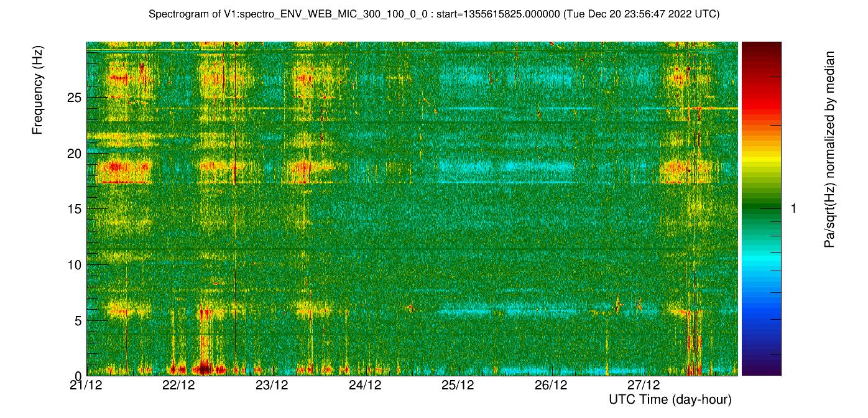This screenshot has width=868, height=418.
Task: Click the 27/12 time tick label
Action: pyautogui.click(x=644, y=385)
